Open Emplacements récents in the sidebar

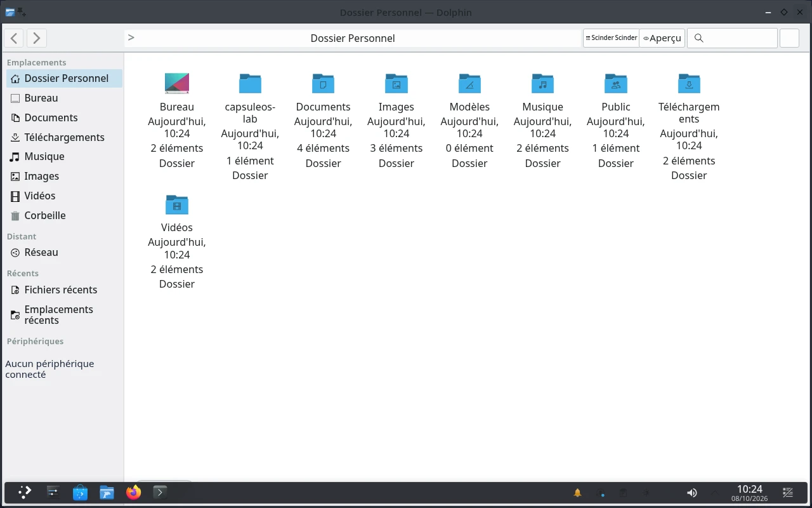(64, 314)
